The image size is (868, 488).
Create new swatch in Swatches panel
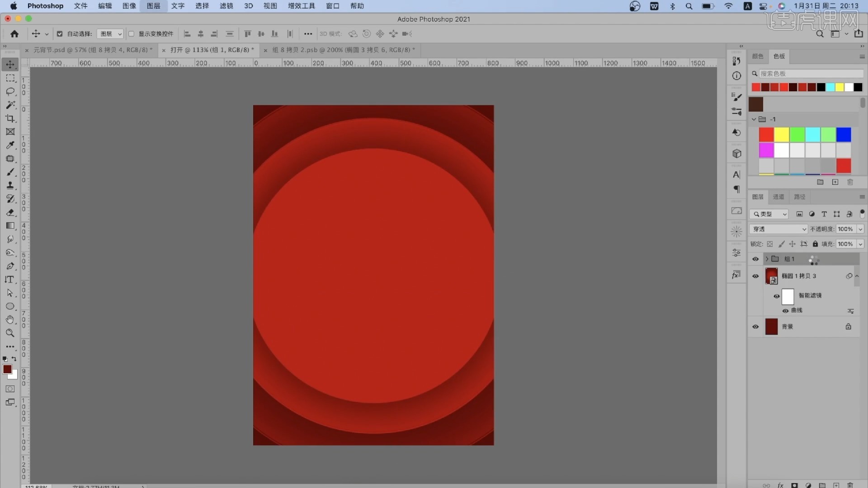tap(835, 182)
